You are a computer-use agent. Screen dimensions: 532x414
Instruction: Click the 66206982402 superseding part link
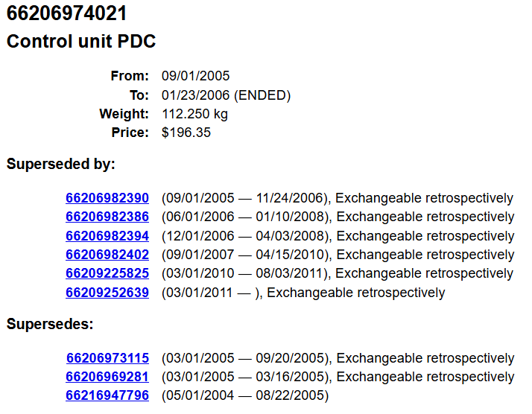click(107, 255)
